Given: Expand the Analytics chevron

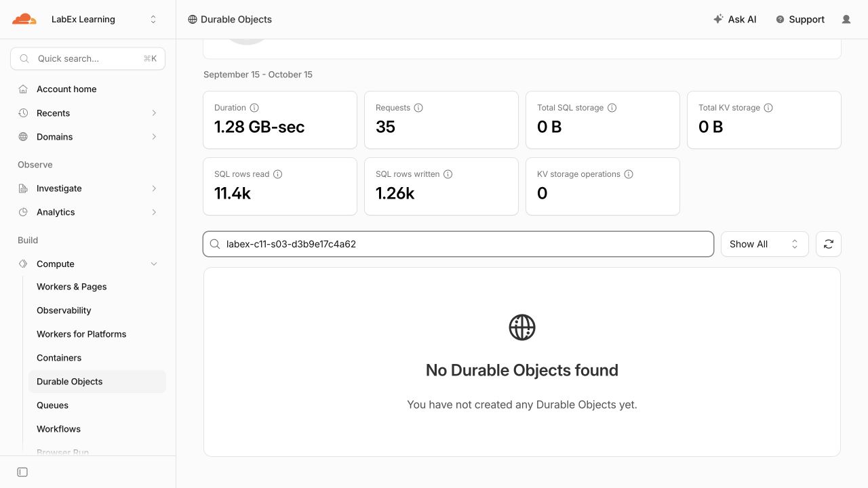Looking at the screenshot, I should 154,211.
